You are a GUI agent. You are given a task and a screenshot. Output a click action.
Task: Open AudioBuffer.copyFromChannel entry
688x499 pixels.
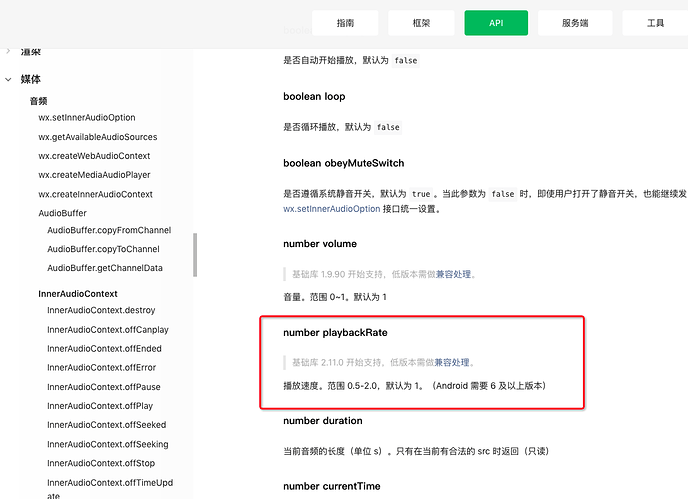pos(109,230)
